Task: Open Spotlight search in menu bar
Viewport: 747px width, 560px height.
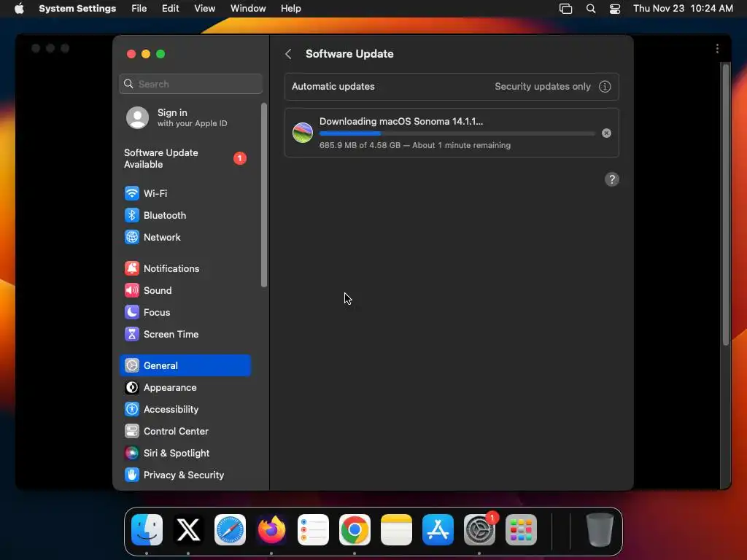Action: 591,9
